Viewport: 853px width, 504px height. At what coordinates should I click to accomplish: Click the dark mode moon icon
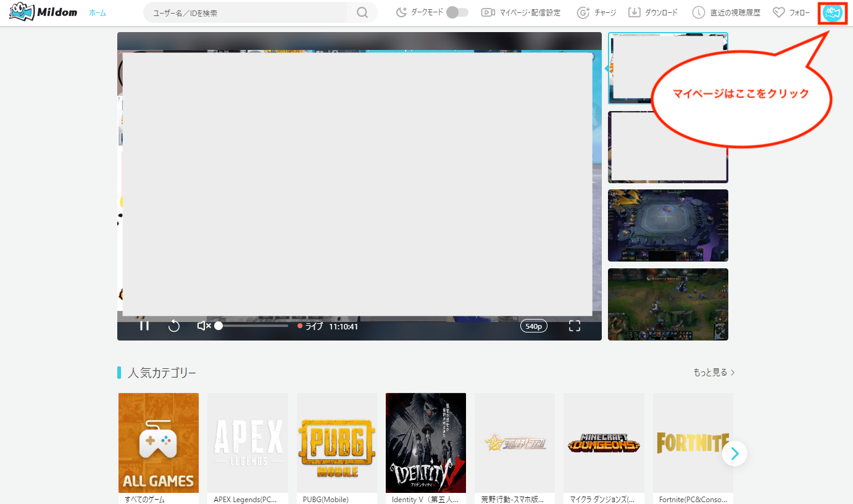click(402, 12)
